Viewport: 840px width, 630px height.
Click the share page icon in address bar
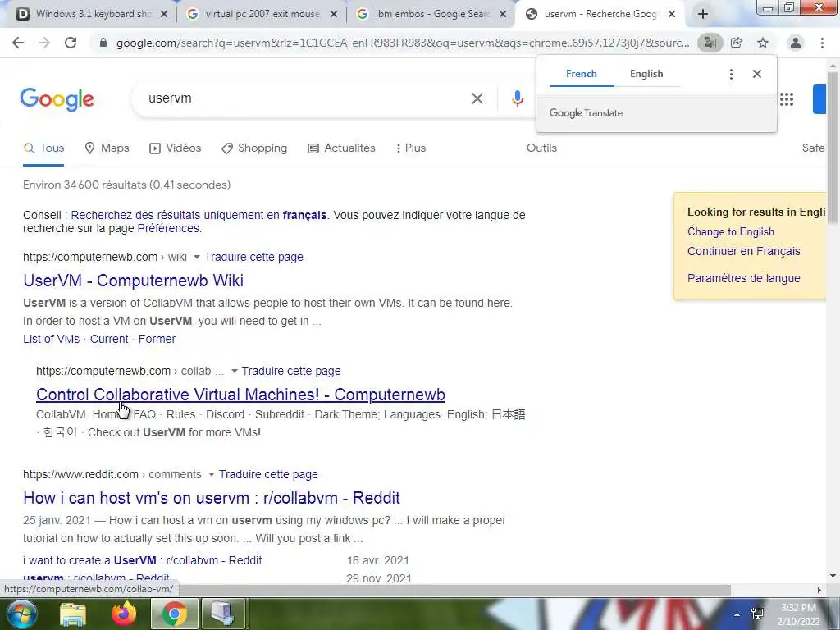[x=737, y=43]
